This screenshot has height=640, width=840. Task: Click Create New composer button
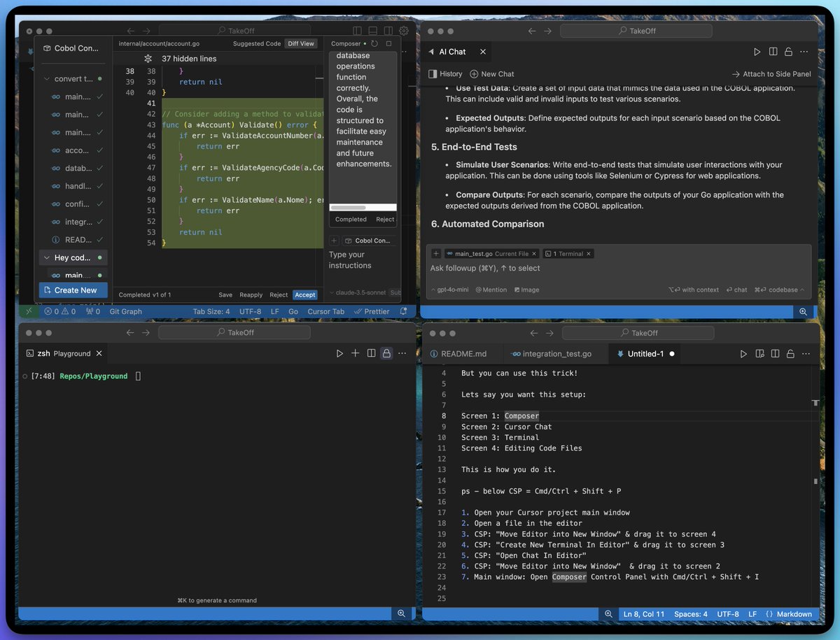point(73,290)
